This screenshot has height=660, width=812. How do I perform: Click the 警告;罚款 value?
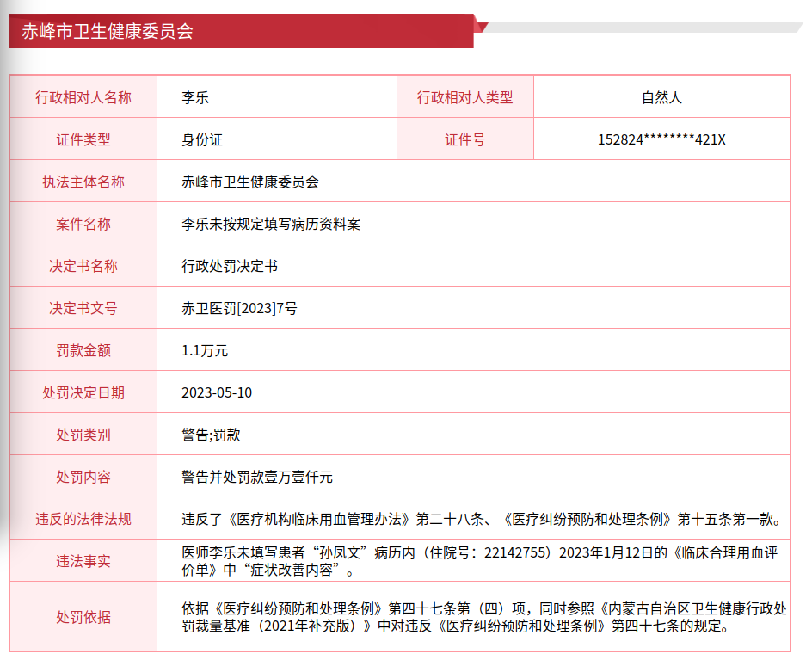[211, 435]
